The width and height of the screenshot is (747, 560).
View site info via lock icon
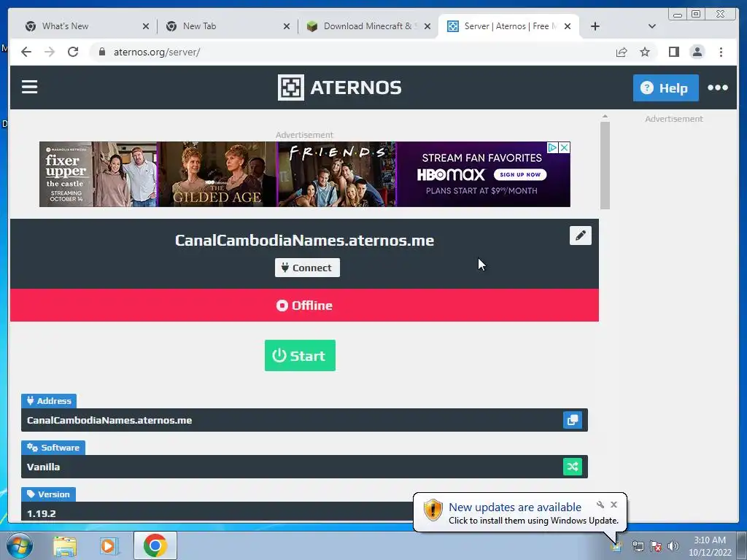(x=101, y=52)
